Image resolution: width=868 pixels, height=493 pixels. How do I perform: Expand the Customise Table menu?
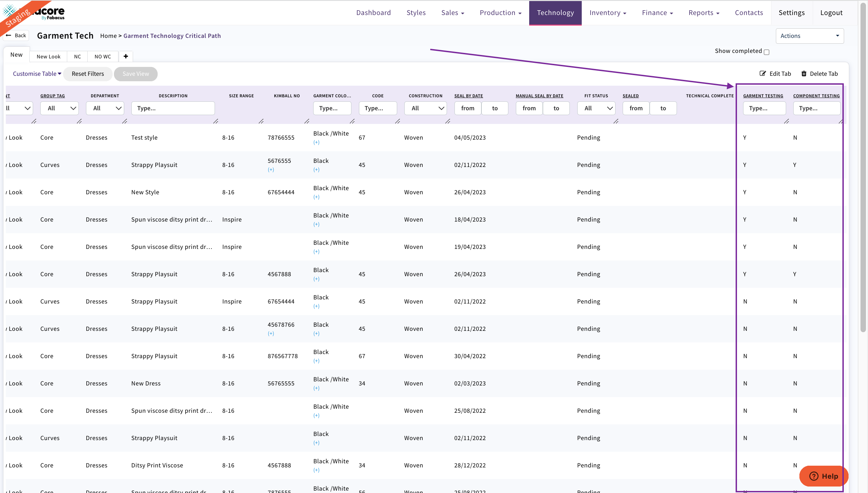(x=37, y=74)
